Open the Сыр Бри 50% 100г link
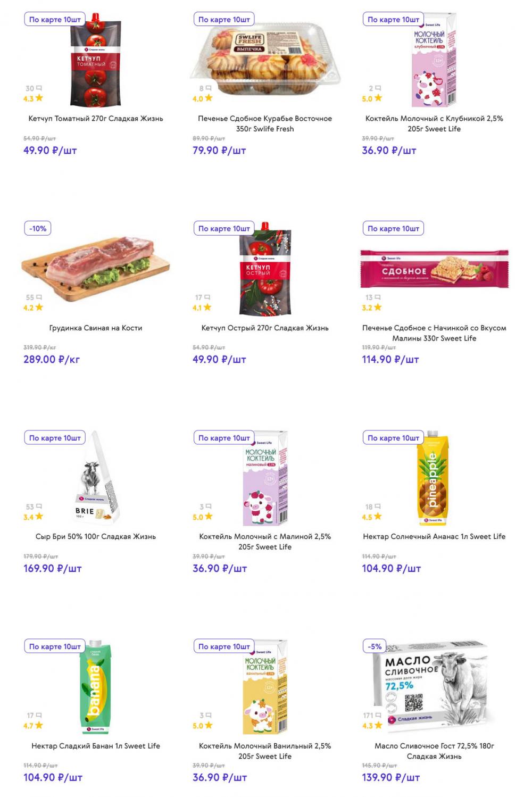Image resolution: width=532 pixels, height=797 pixels. tap(96, 536)
